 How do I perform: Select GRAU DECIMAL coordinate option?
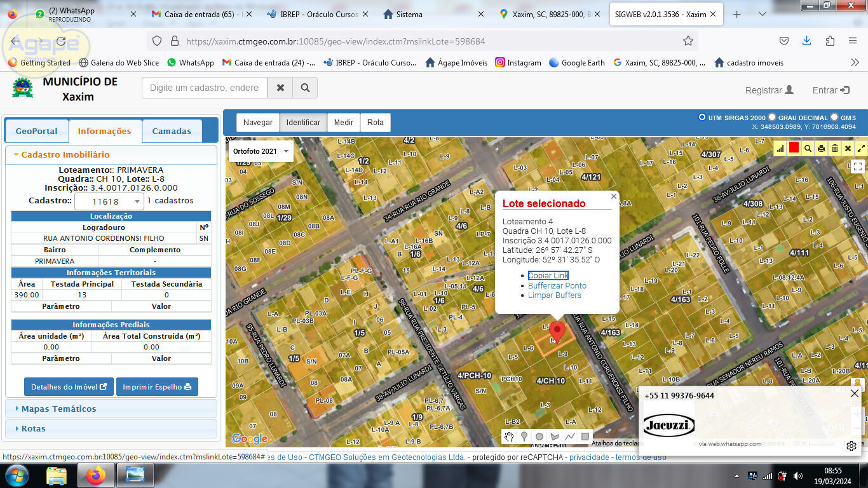click(772, 117)
